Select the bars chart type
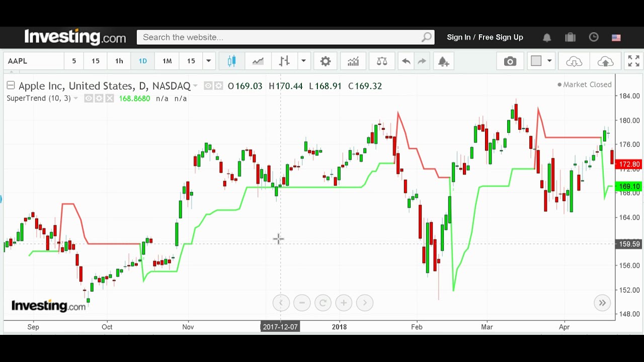 click(x=284, y=61)
